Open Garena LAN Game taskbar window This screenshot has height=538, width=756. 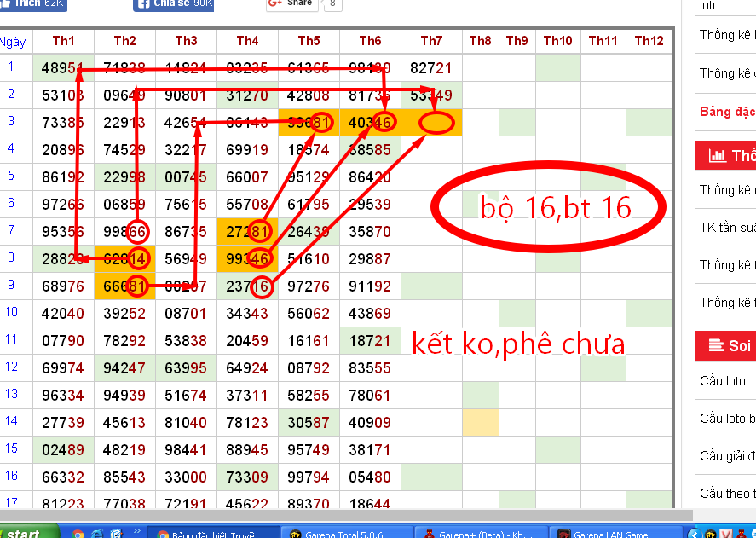tap(613, 534)
